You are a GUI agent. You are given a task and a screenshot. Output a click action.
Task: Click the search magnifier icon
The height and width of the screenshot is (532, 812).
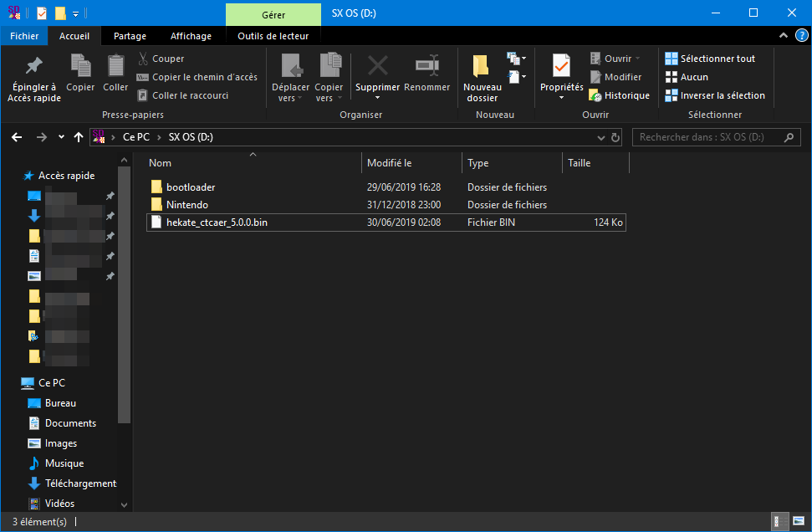789,137
